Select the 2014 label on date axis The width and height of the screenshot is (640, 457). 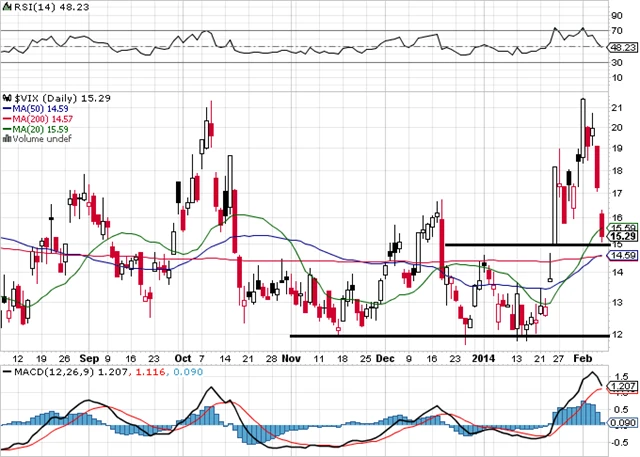pyautogui.click(x=484, y=356)
